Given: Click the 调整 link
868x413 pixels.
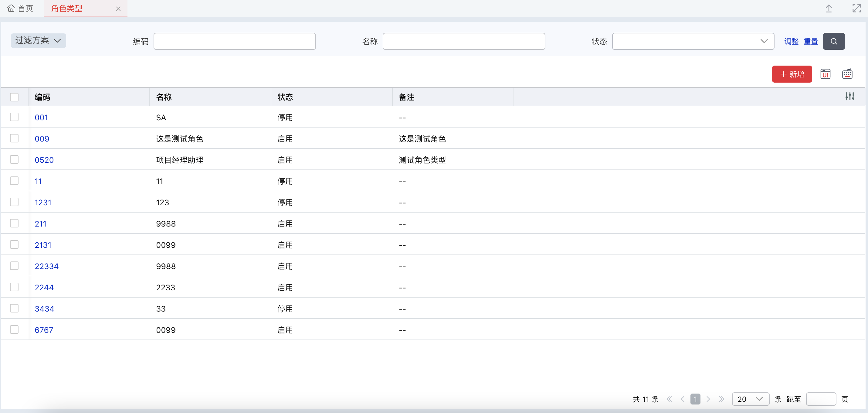Looking at the screenshot, I should 791,42.
